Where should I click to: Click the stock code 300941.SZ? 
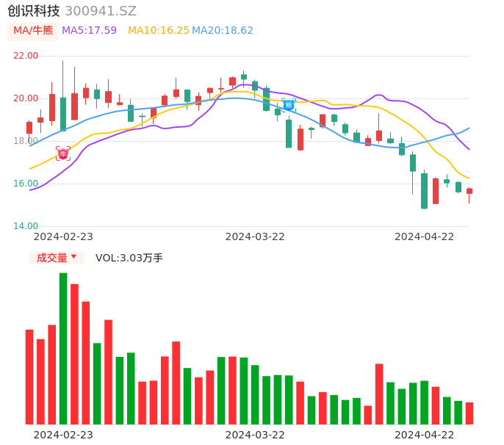point(101,11)
